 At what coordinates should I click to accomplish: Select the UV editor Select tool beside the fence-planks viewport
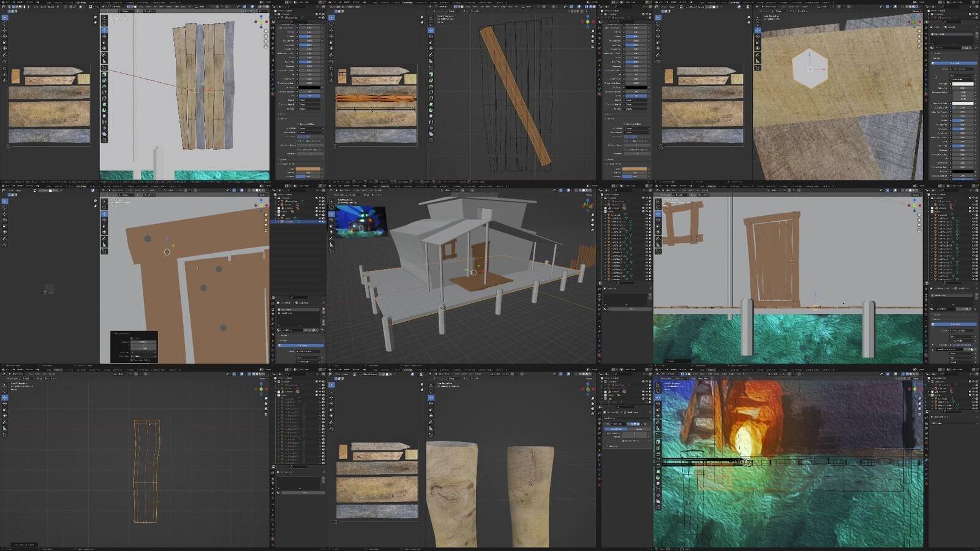5,18
